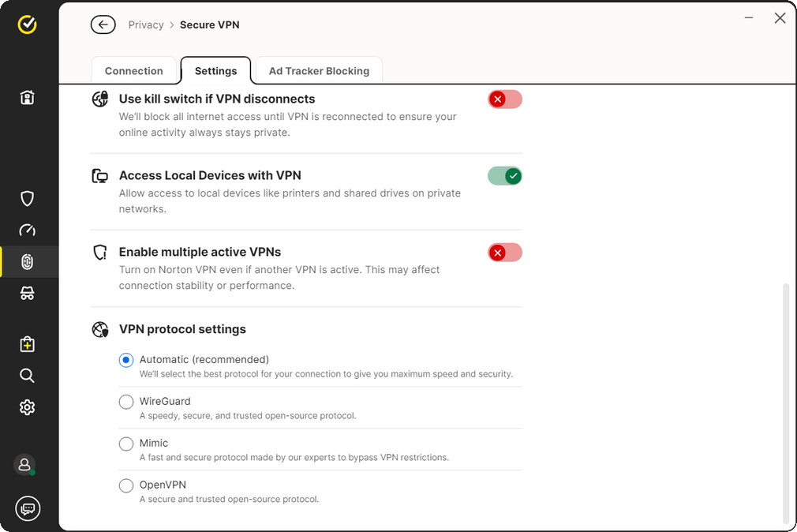Open the Performance speedometer sidebar icon

tap(27, 230)
